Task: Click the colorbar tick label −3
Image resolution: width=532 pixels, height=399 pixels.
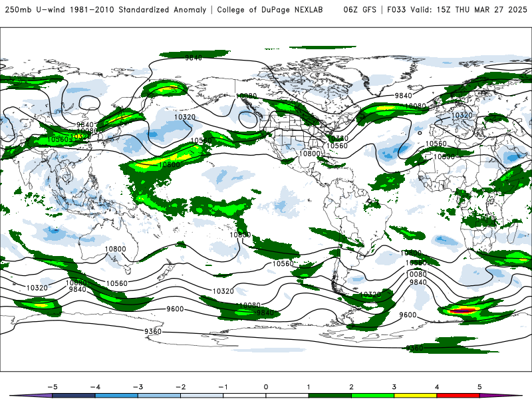Action: [138, 387]
